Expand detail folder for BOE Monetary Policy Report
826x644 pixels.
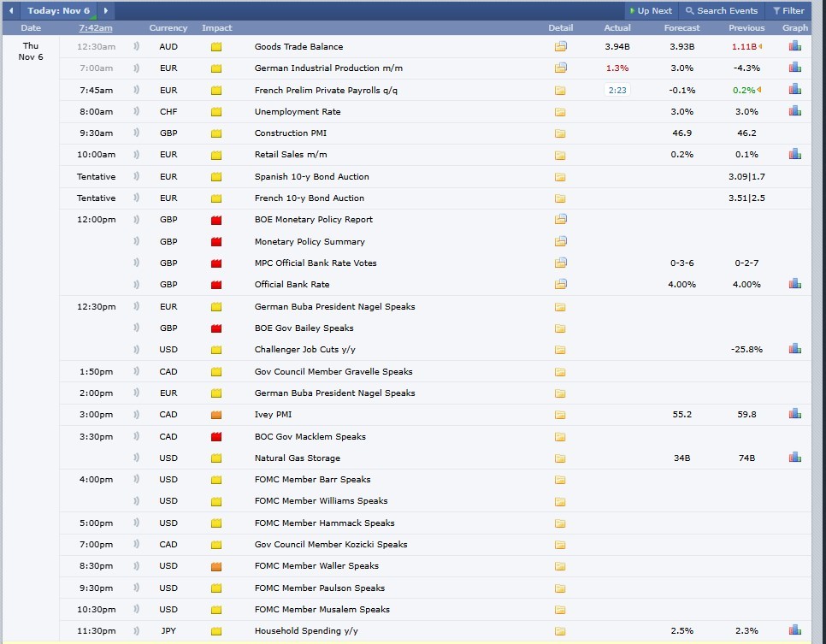click(x=560, y=219)
